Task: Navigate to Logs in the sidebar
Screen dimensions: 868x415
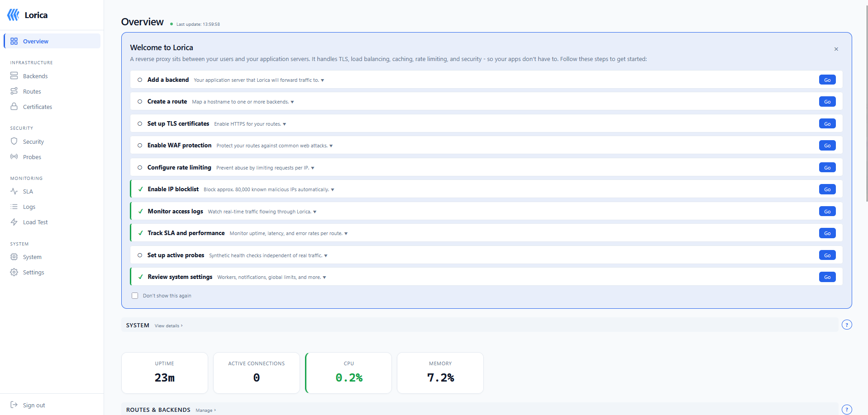Action: pos(52,207)
